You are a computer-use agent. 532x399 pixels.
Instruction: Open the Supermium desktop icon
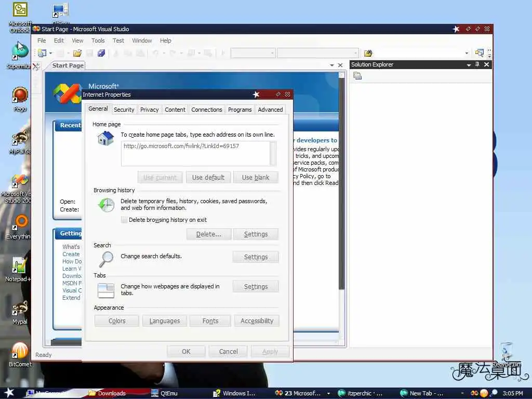tap(19, 55)
